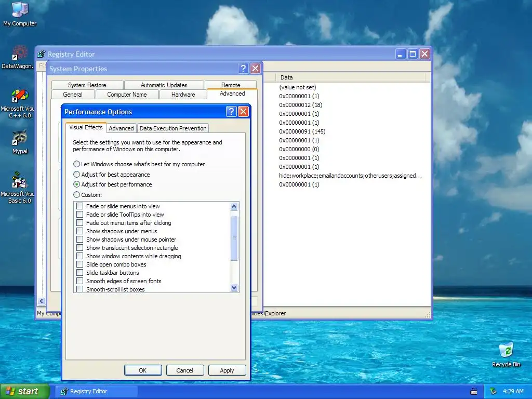Open the System Restore tab
The image size is (532, 399).
click(x=87, y=85)
